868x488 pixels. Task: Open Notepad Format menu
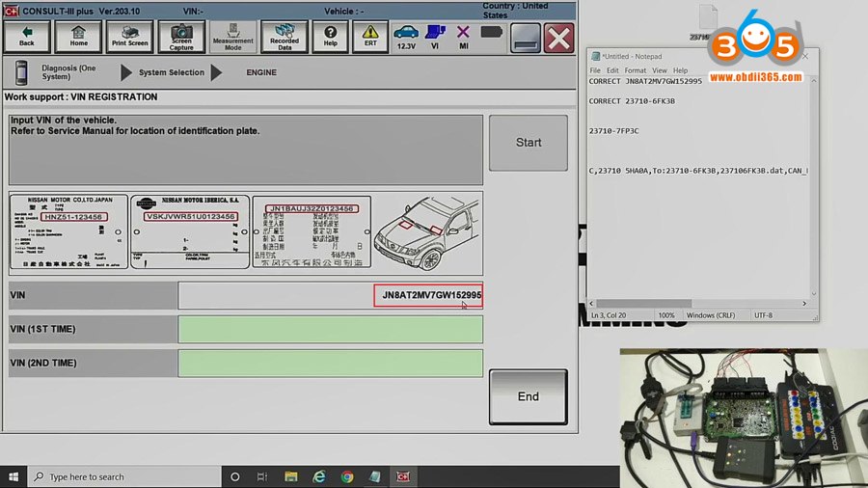click(635, 70)
